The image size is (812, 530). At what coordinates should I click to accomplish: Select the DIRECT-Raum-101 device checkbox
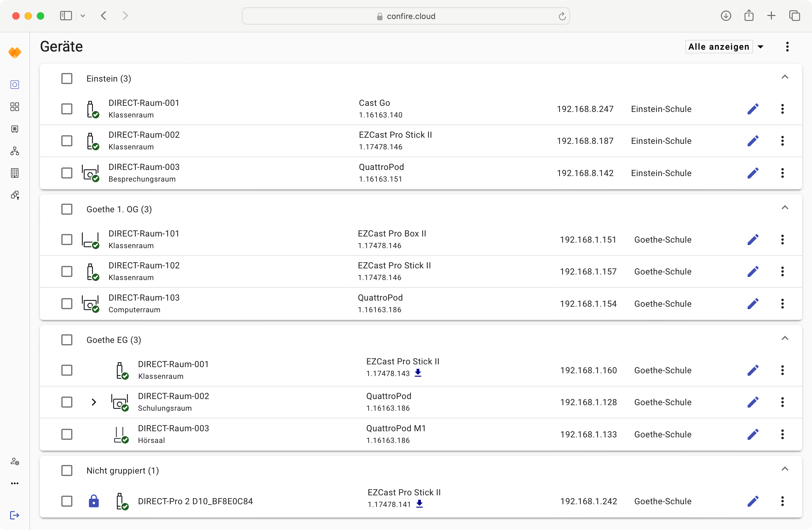coord(67,240)
